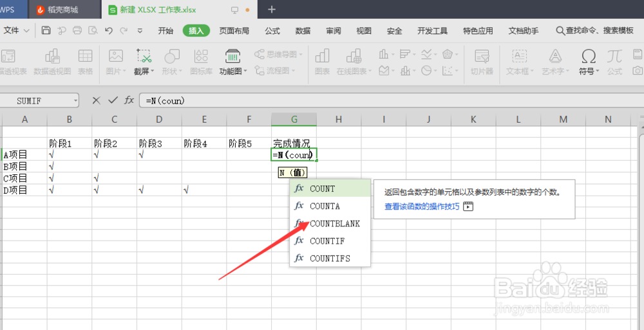Insert a radar chart from ribbon
The height and width of the screenshot is (330, 644).
pos(448,54)
